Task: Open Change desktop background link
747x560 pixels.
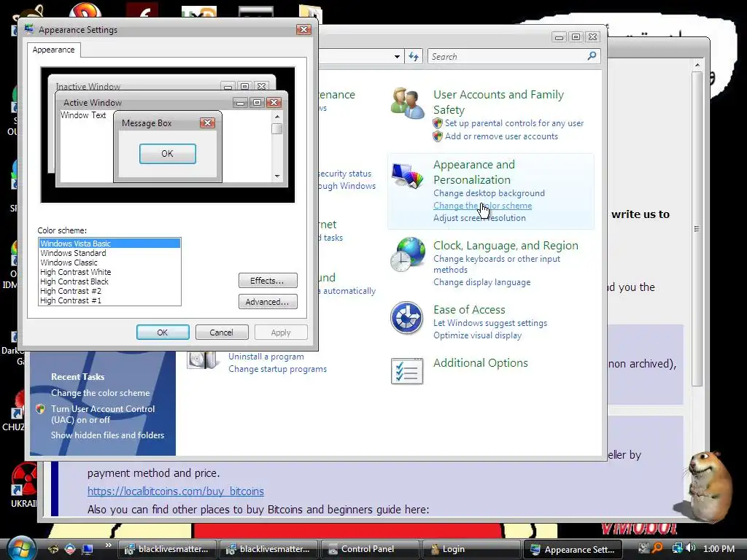Action: [489, 193]
